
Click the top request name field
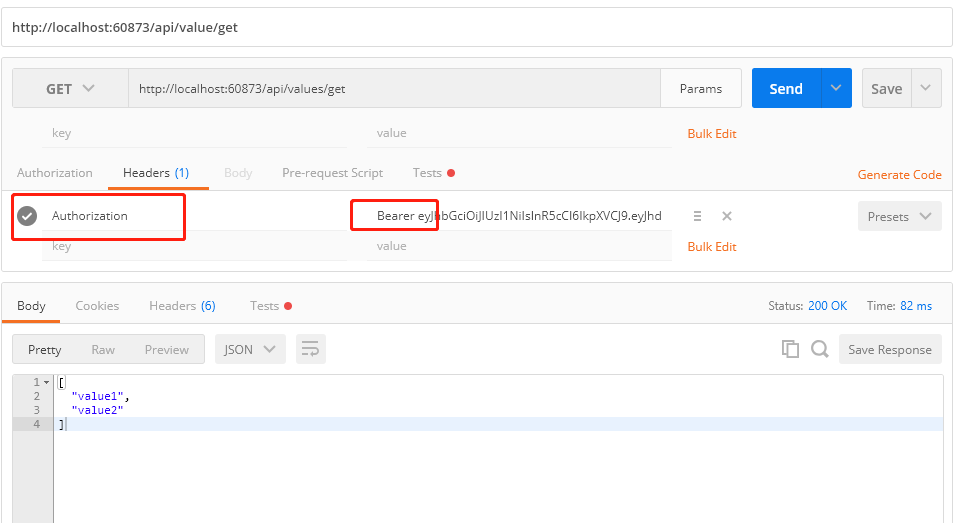[x=476, y=27]
